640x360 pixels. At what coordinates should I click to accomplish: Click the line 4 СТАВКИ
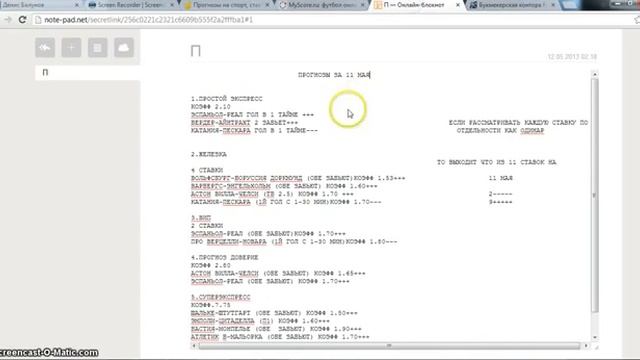(207, 170)
